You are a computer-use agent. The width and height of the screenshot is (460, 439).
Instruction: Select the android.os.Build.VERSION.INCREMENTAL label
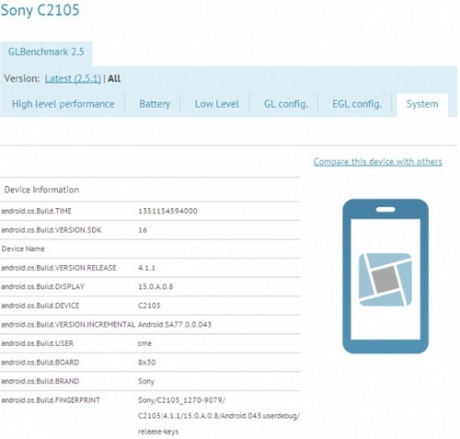click(68, 325)
